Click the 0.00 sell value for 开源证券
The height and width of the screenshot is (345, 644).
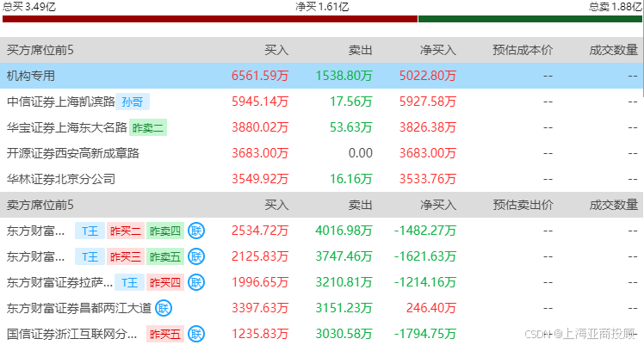[x=360, y=153]
